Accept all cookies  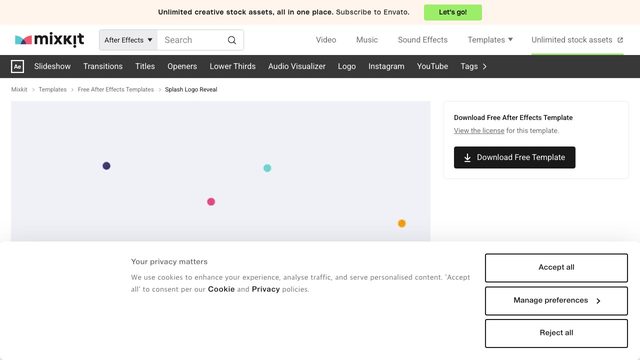(x=556, y=267)
